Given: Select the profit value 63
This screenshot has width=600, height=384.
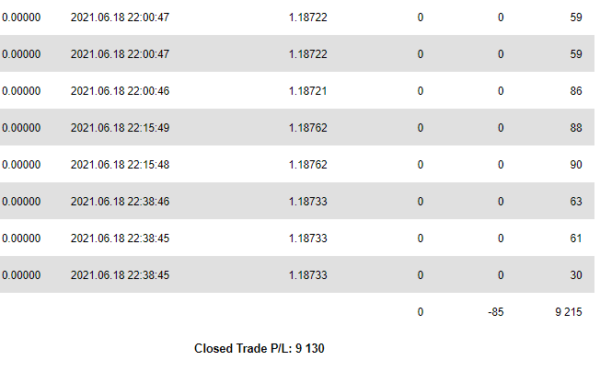Looking at the screenshot, I should click(576, 202).
